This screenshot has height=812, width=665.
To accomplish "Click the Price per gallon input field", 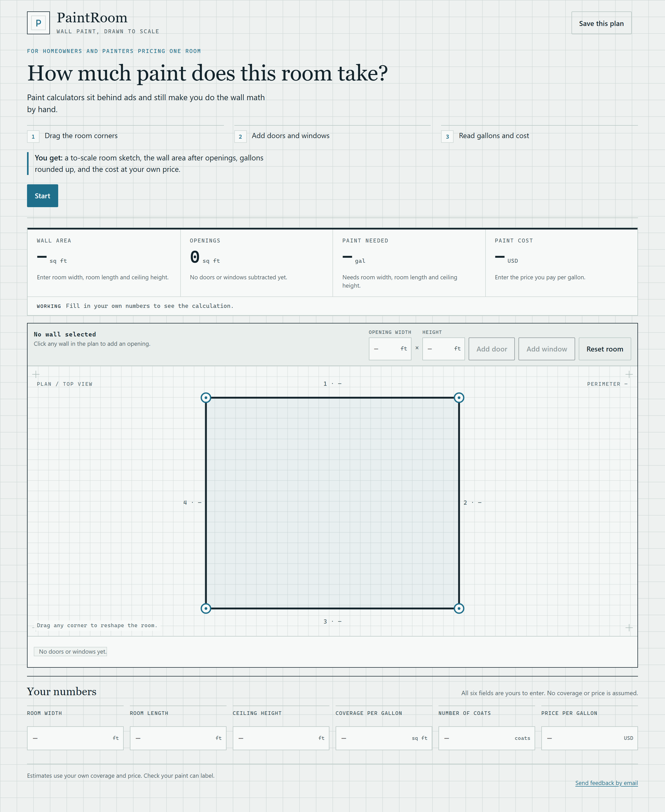I will [x=589, y=738].
